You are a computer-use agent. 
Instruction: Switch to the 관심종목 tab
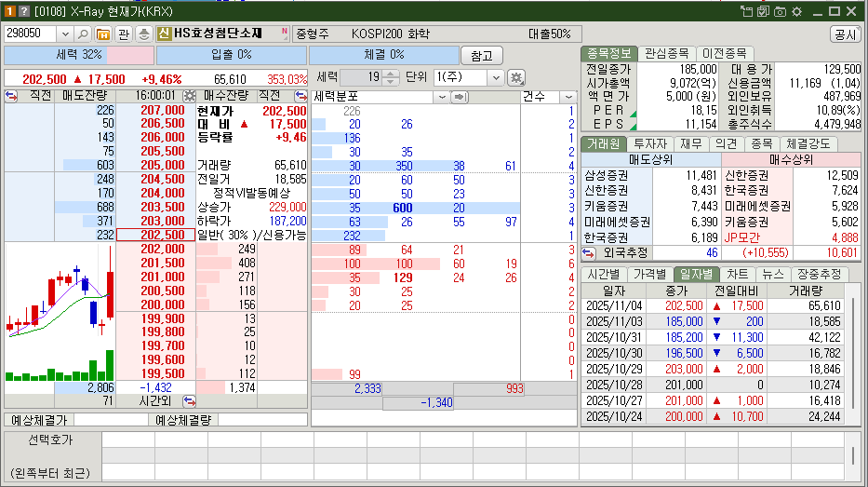666,53
